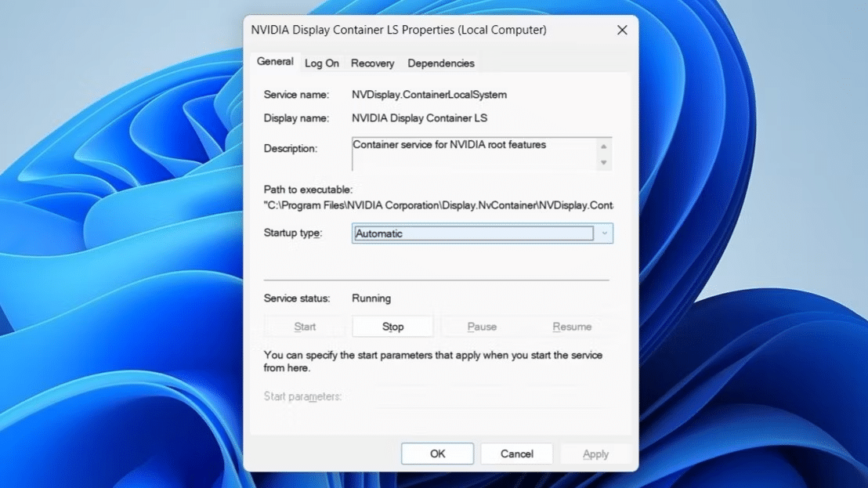Open the Startup type dropdown
Viewport: 868px width, 488px height.
tap(604, 233)
